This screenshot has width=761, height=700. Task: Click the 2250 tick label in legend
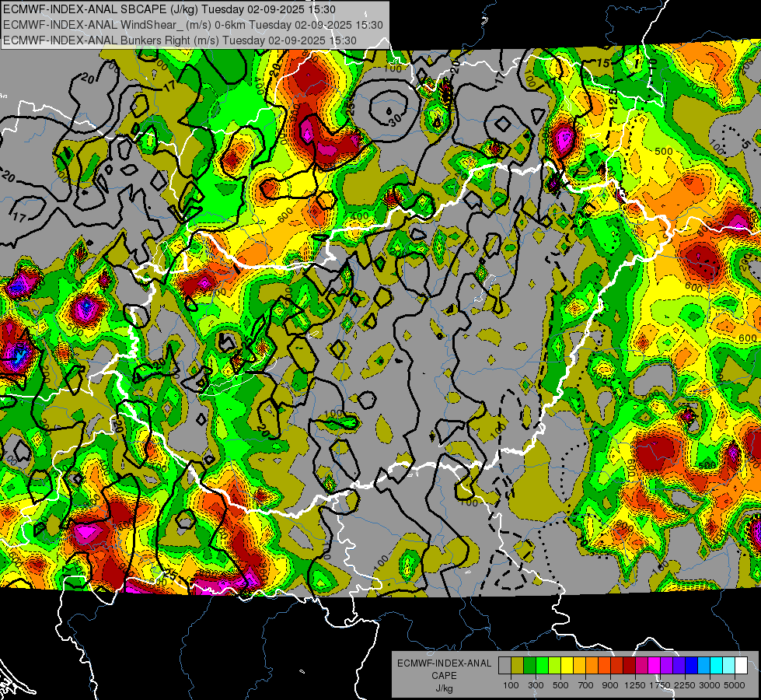(x=685, y=685)
